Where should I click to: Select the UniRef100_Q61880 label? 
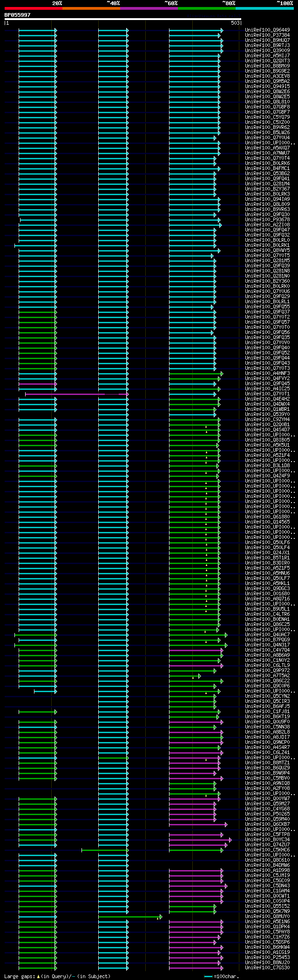pos(267,517)
